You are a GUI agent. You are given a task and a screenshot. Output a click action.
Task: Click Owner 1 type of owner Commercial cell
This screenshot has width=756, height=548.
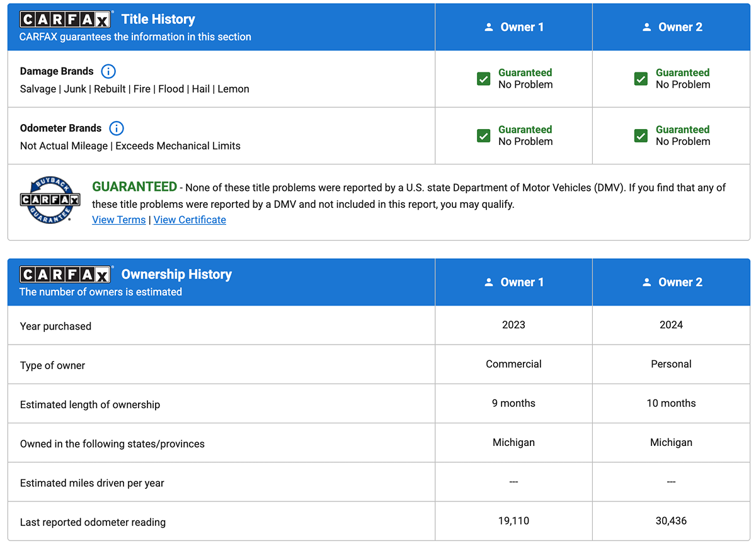(x=513, y=364)
